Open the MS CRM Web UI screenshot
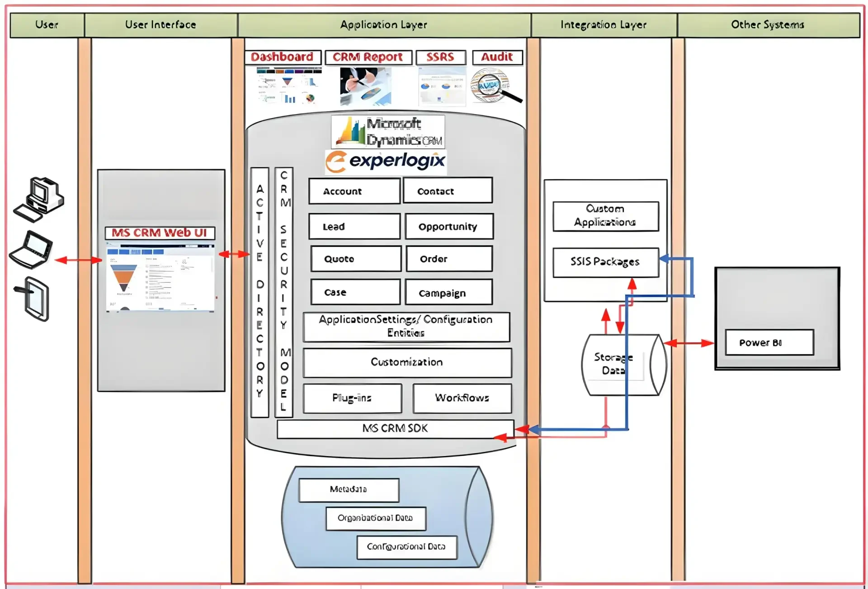The width and height of the screenshot is (868, 589). (160, 277)
